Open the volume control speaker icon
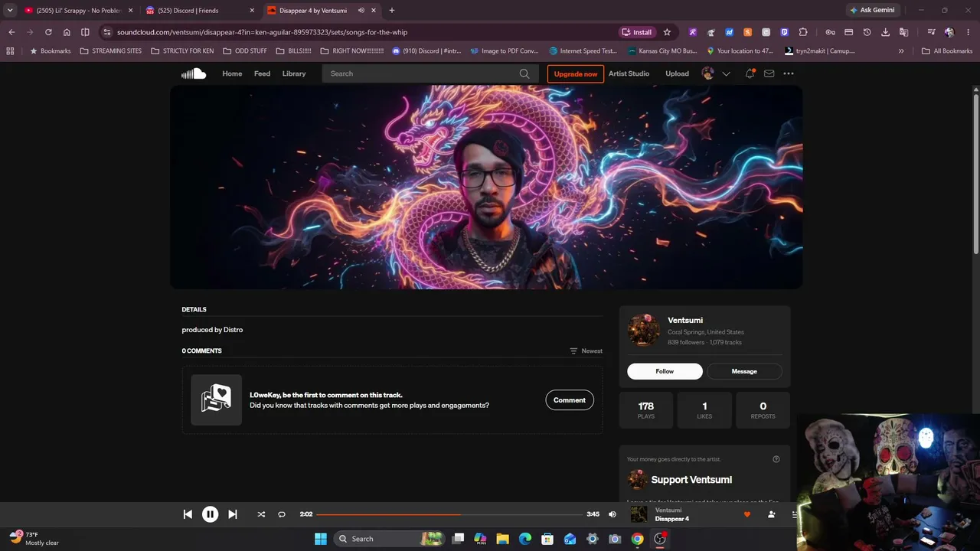980x551 pixels. tap(612, 514)
